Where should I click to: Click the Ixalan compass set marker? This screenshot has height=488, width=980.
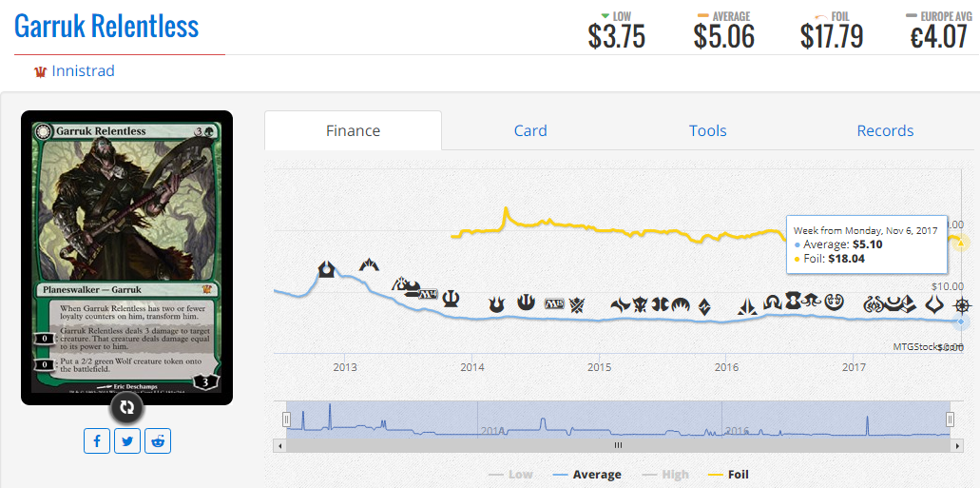pos(962,306)
